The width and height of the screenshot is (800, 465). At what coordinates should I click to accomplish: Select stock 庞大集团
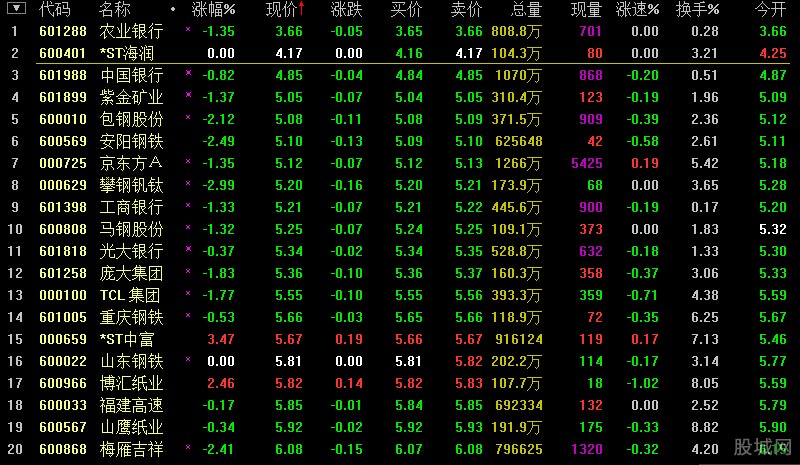point(131,273)
